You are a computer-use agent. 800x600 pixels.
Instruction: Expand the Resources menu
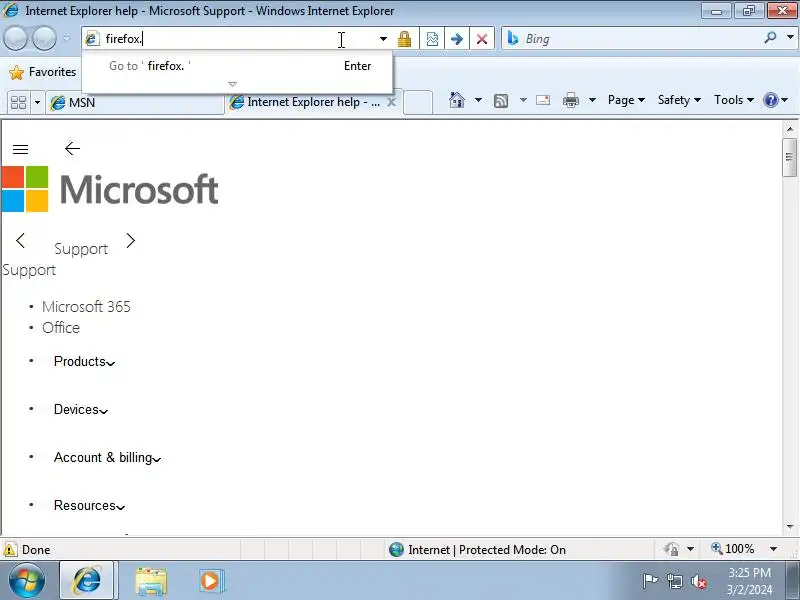tap(89, 505)
